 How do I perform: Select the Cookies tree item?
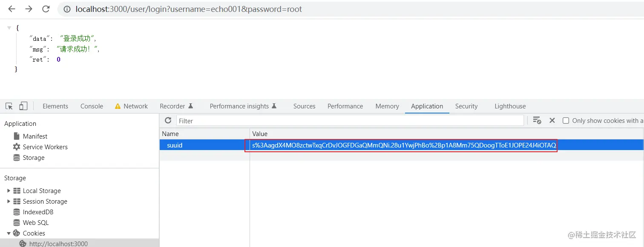click(34, 233)
